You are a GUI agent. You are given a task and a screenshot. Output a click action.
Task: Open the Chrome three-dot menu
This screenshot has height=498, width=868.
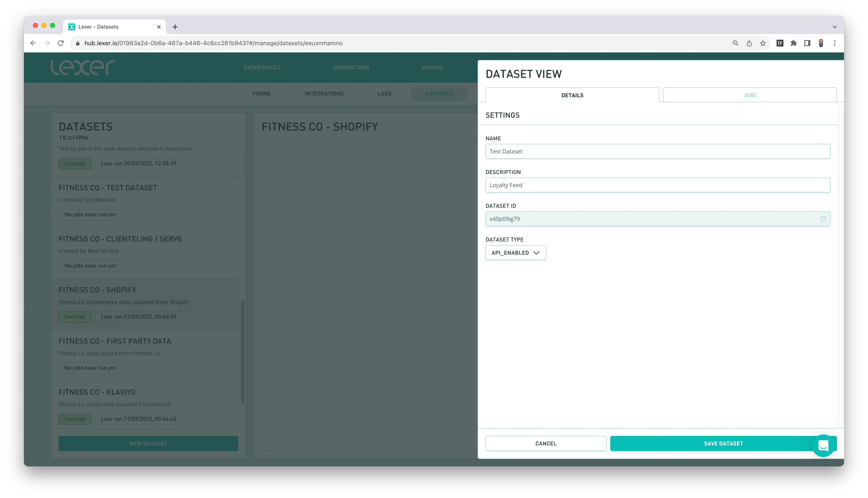pyautogui.click(x=834, y=43)
